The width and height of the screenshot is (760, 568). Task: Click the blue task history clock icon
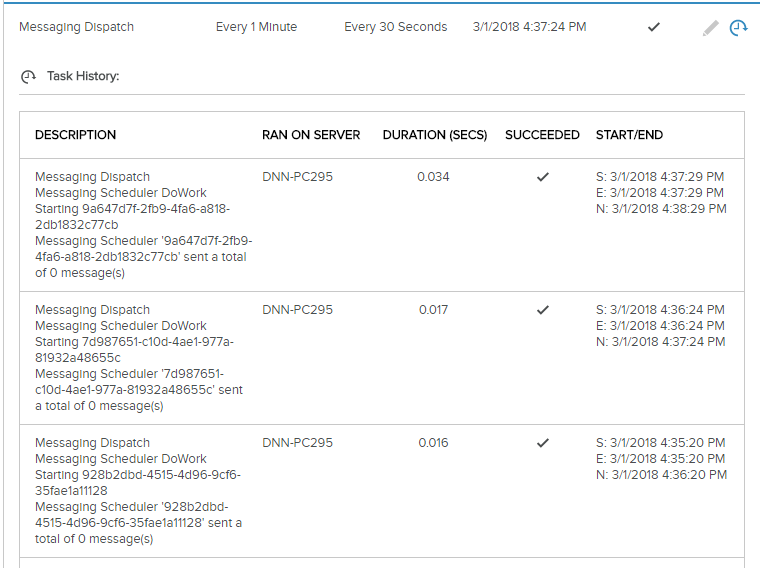point(738,28)
